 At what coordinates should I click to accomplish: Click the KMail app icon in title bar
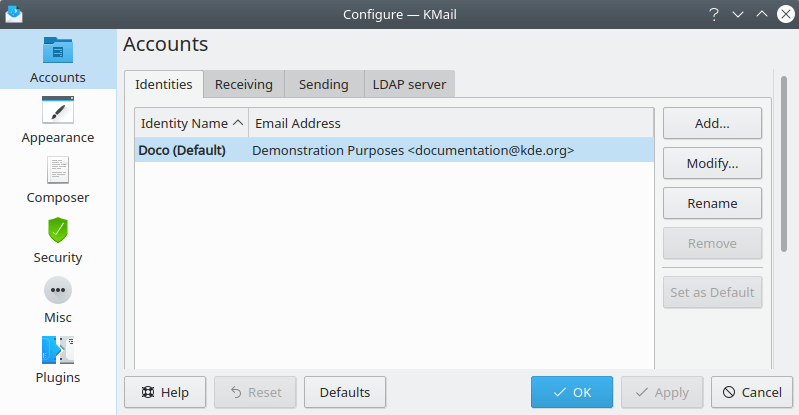click(14, 14)
